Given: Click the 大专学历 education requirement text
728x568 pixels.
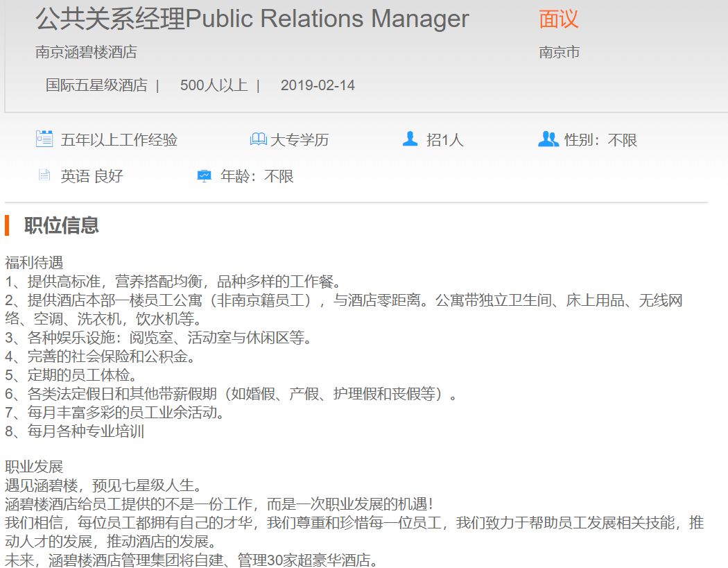Looking at the screenshot, I should (300, 140).
